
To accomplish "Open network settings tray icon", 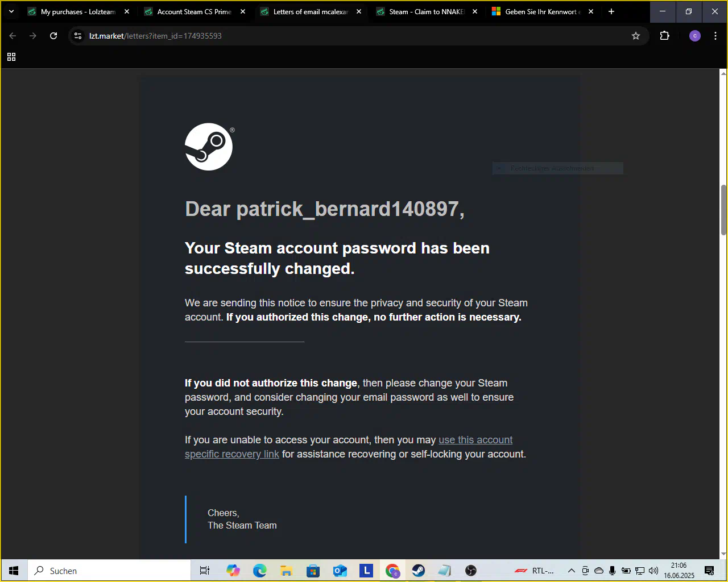I will 640,571.
